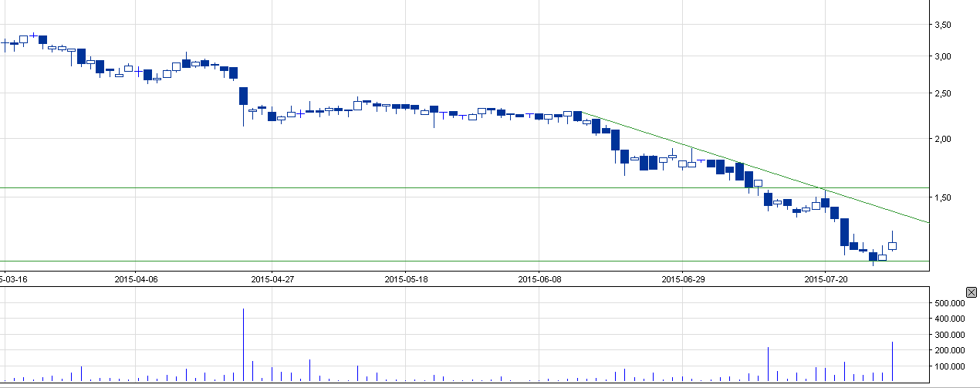Select the 2015-06-29 date axis label
Viewport: 980px width, 388px height.
tap(683, 279)
